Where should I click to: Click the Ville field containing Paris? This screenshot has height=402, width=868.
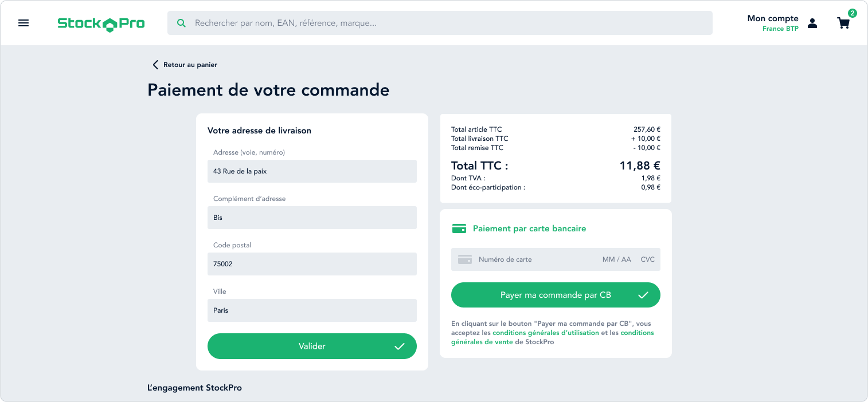tap(312, 310)
